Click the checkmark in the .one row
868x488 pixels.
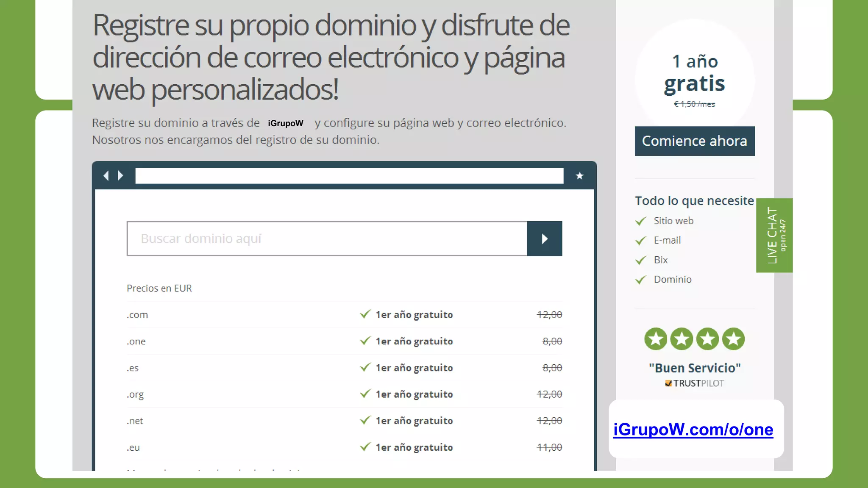point(365,341)
